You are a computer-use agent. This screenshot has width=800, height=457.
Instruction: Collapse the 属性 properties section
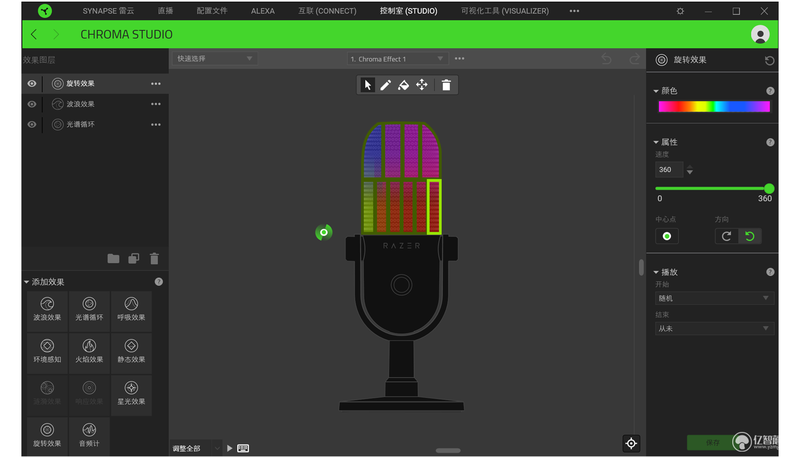656,142
